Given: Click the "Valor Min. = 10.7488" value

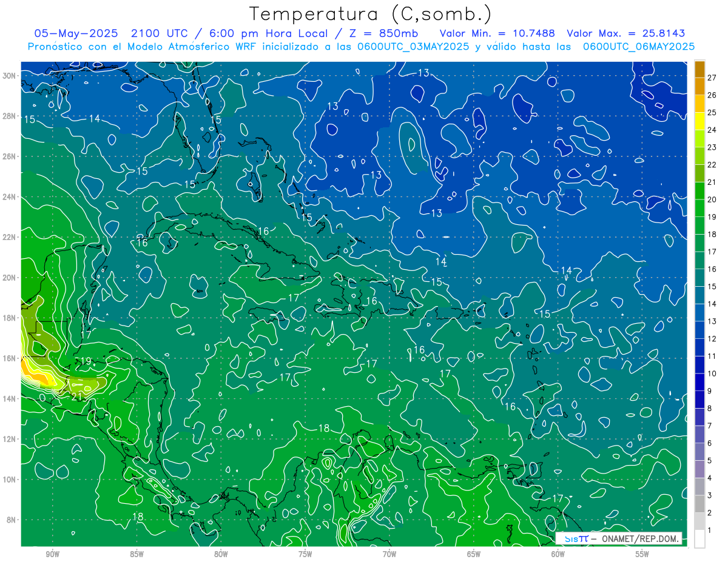Looking at the screenshot, I should click(x=497, y=33).
